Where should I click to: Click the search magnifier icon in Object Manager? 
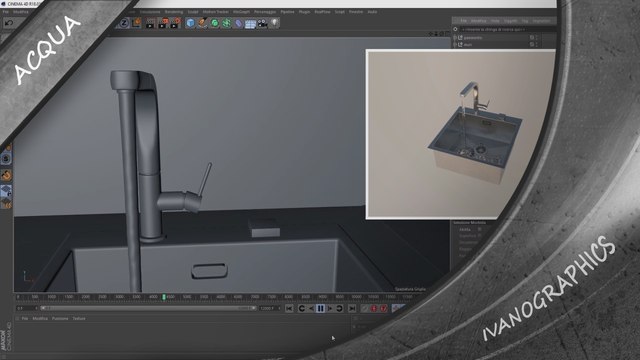point(456,29)
